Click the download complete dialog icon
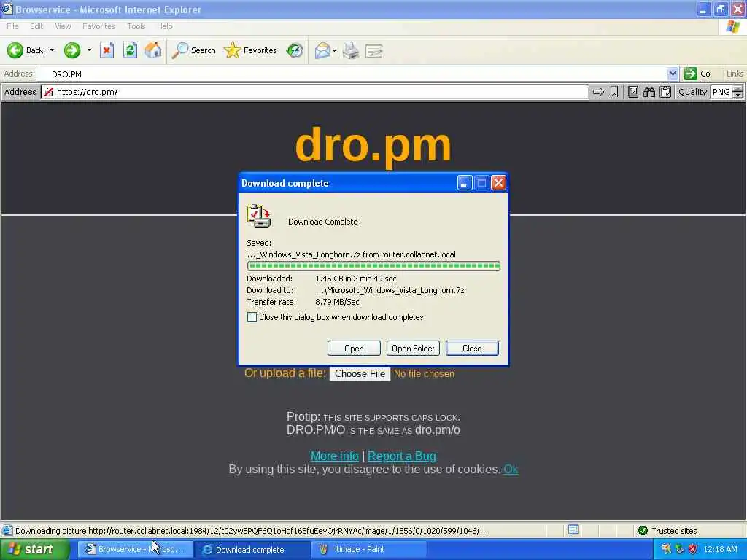Screen dimensions: 747x560 (259, 216)
